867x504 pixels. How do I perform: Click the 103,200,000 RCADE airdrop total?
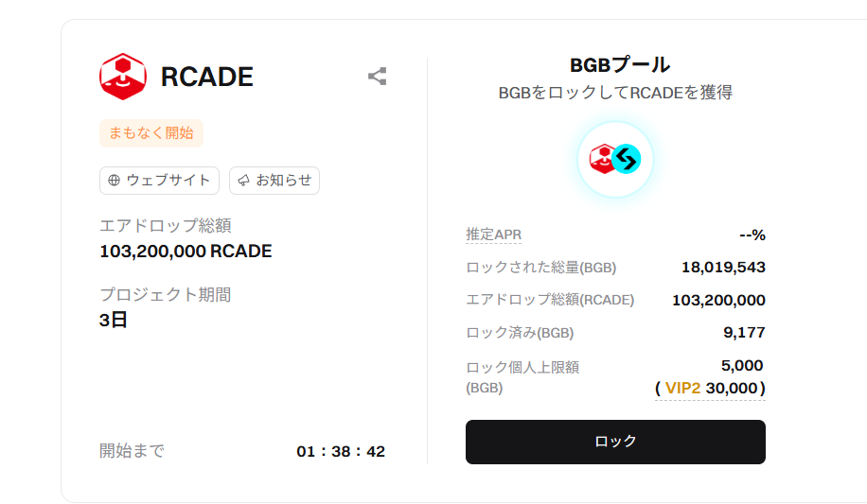(x=186, y=252)
